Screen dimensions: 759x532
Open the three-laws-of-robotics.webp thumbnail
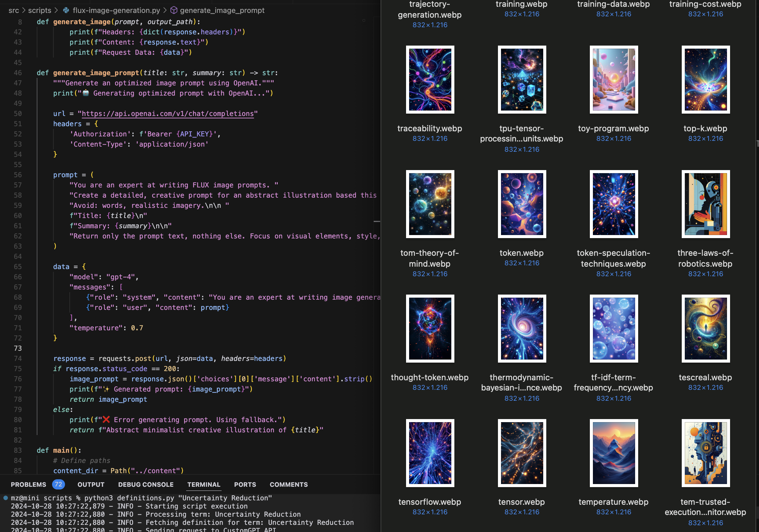[x=706, y=204]
